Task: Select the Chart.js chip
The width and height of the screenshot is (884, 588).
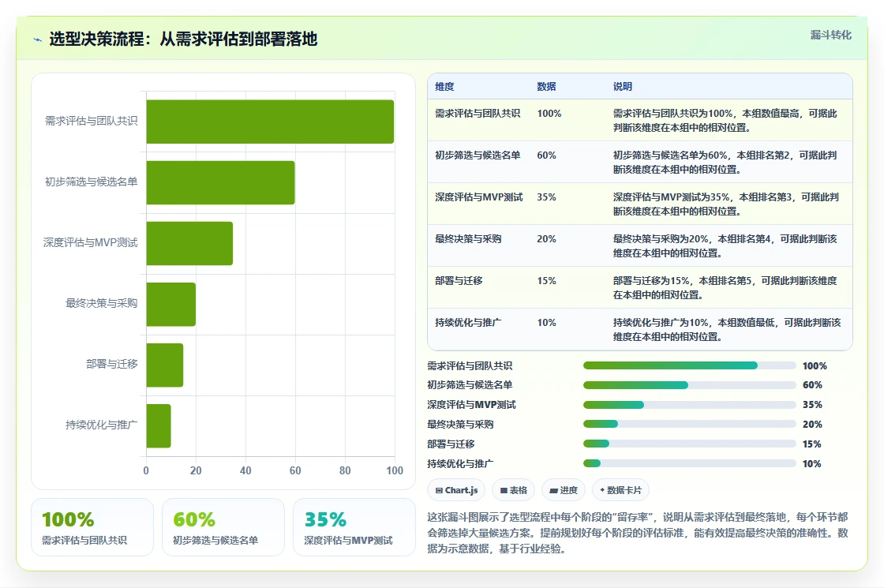Action: (x=457, y=490)
